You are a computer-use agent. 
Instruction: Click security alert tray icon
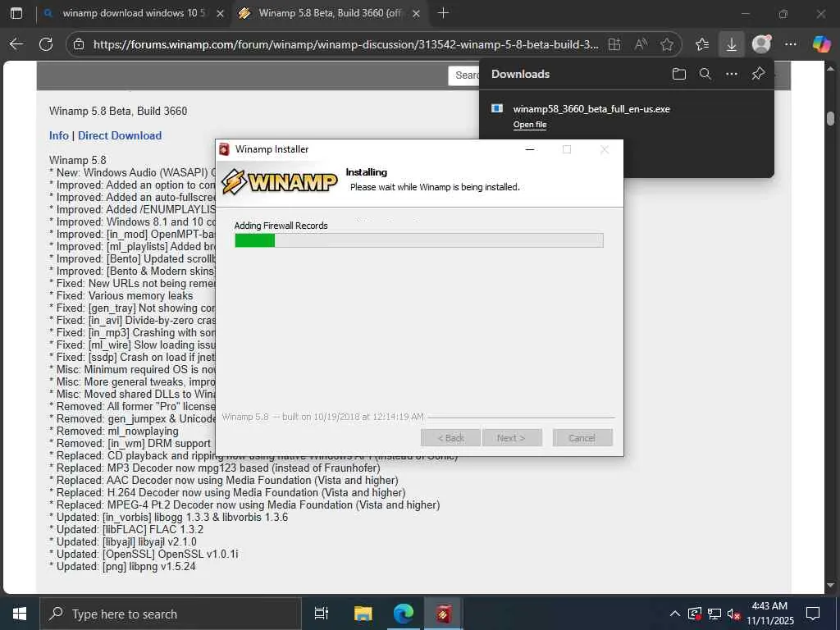point(694,614)
